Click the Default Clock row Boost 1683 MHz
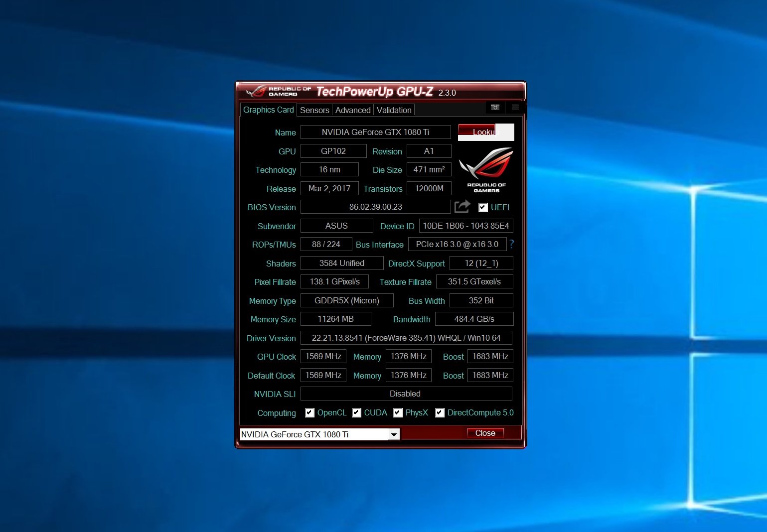 coord(490,375)
